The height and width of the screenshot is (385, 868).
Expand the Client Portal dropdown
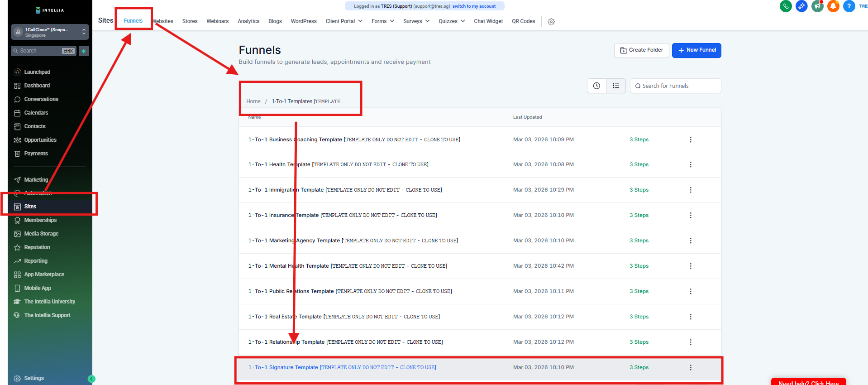click(344, 21)
